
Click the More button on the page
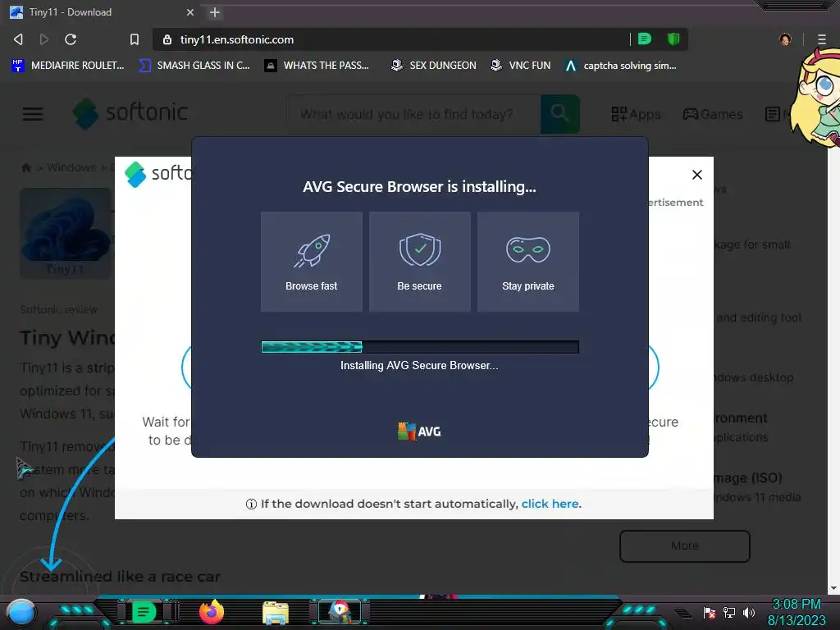tap(685, 546)
